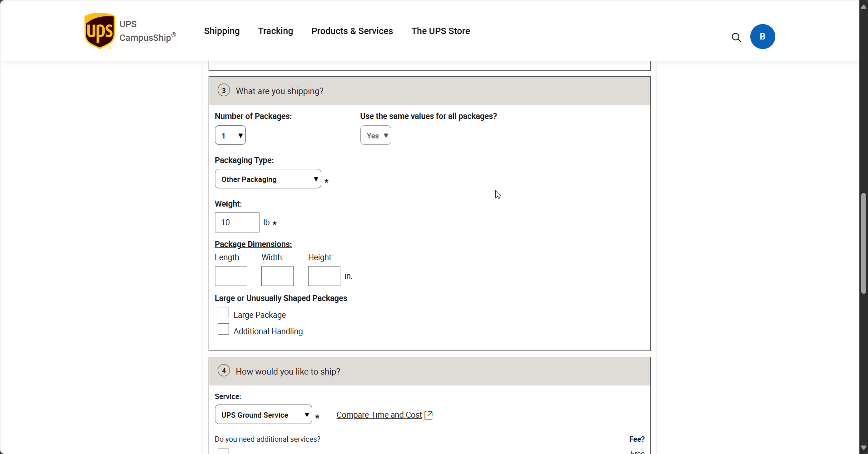Expand the Packaging Type dropdown
The width and height of the screenshot is (868, 454).
click(x=268, y=179)
